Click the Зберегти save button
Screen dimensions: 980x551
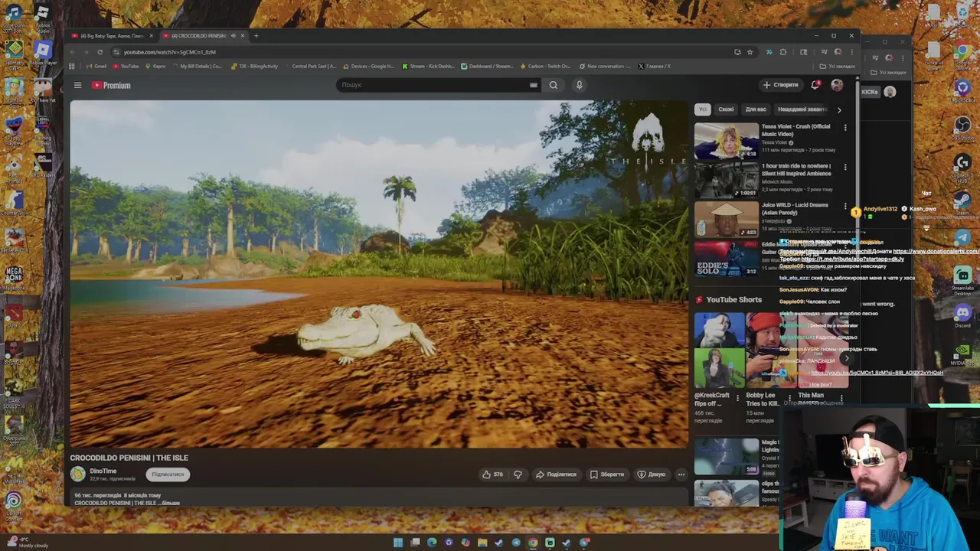(x=607, y=474)
